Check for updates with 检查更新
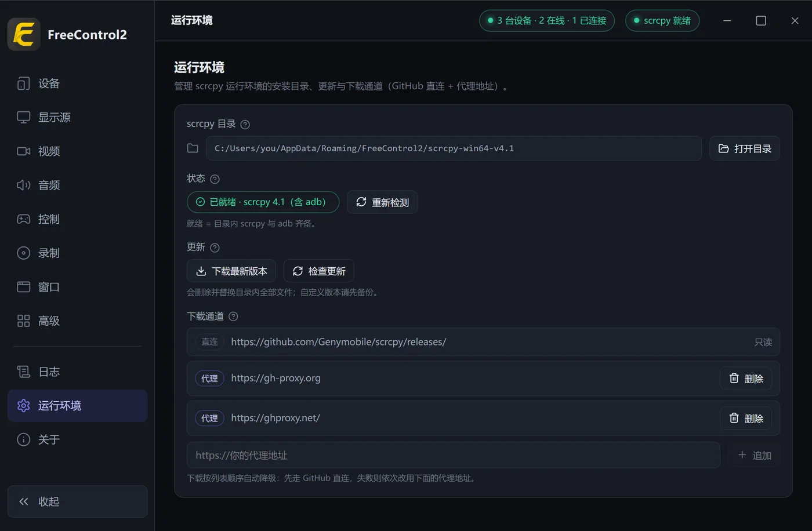 [318, 271]
